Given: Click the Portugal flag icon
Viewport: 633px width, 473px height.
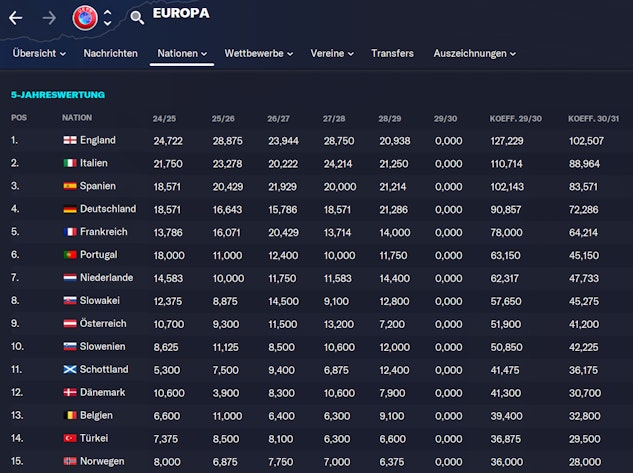Looking at the screenshot, I should point(69,255).
